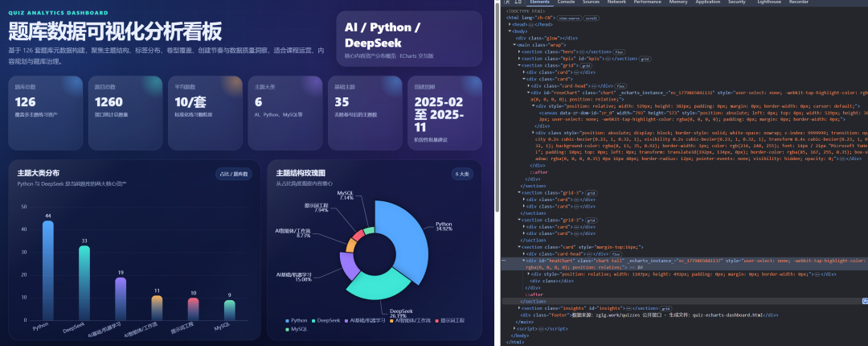Switch to the Elements tab
This screenshot has height=346, width=868.
pos(538,2)
